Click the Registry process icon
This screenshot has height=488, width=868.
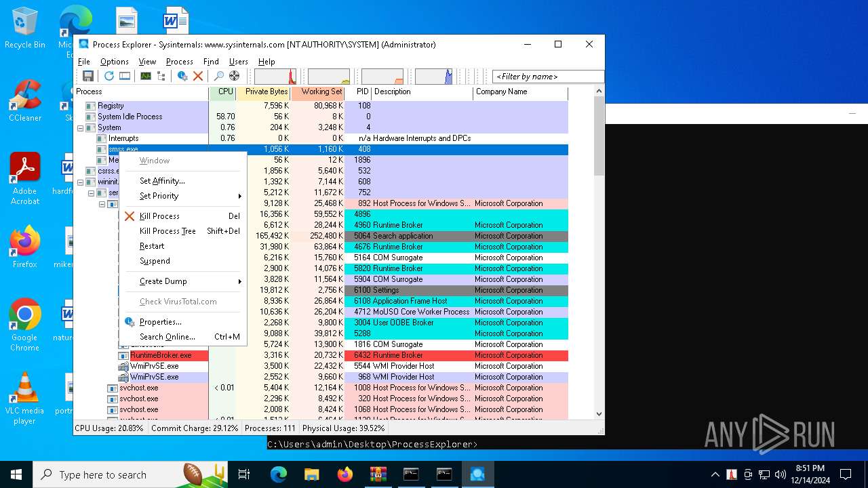pyautogui.click(x=91, y=106)
